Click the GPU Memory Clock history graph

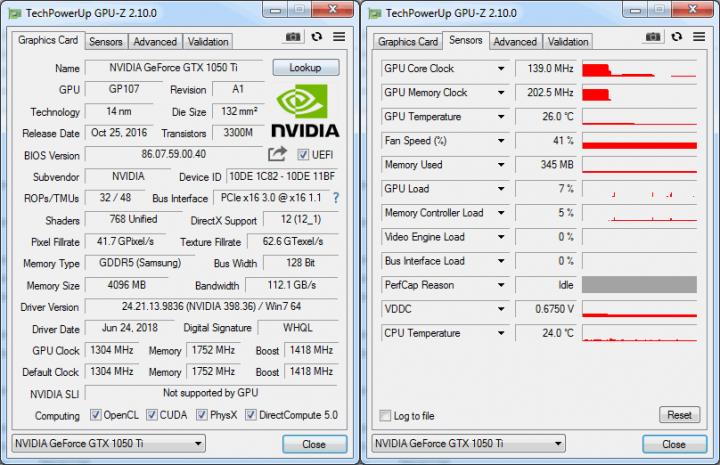coord(640,93)
